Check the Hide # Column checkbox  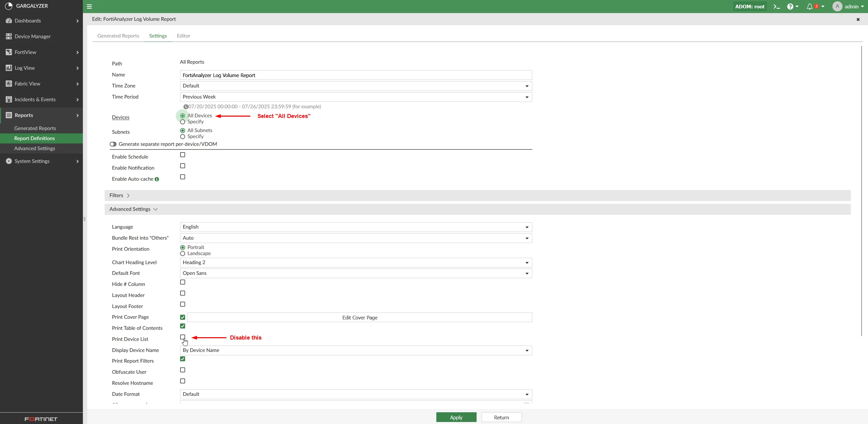click(183, 282)
